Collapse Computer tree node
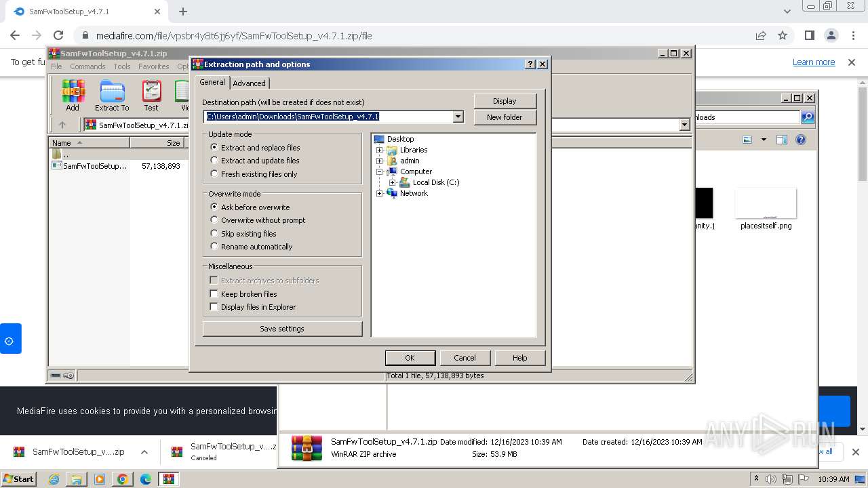868x488 pixels. coord(380,171)
